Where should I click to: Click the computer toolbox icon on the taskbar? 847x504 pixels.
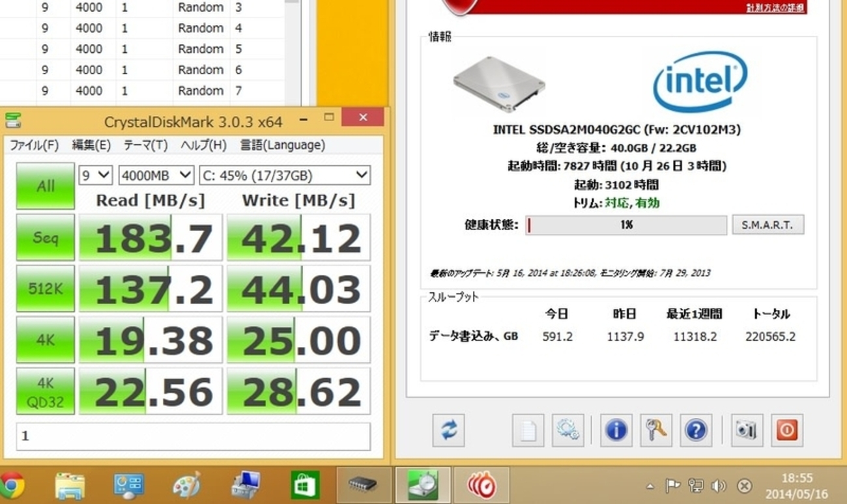click(x=246, y=485)
